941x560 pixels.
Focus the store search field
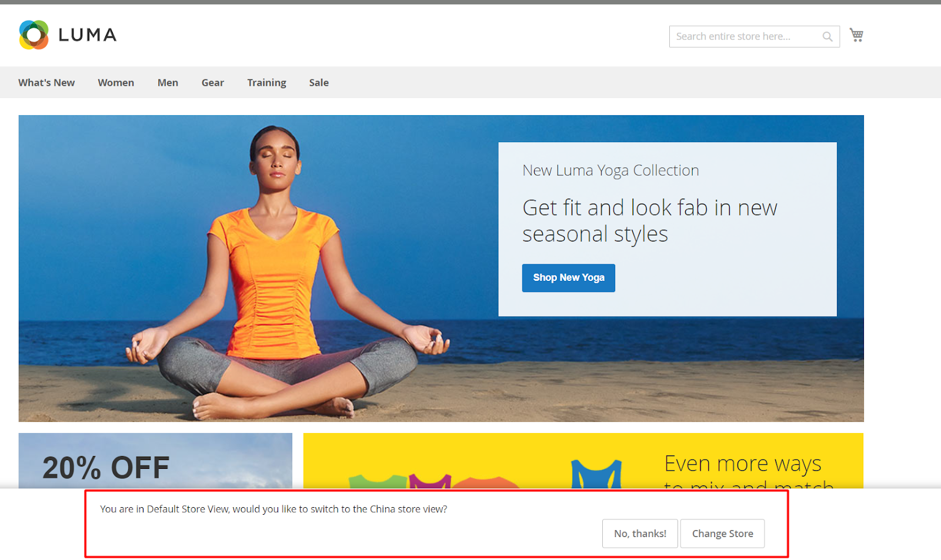(x=744, y=36)
